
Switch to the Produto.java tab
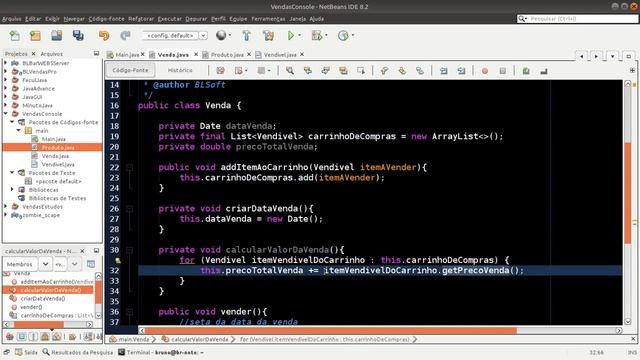[227, 55]
